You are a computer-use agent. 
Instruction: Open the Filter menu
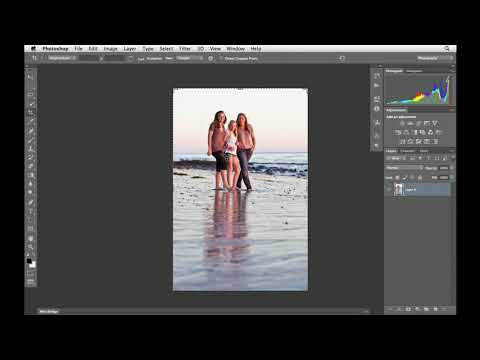pyautogui.click(x=185, y=49)
